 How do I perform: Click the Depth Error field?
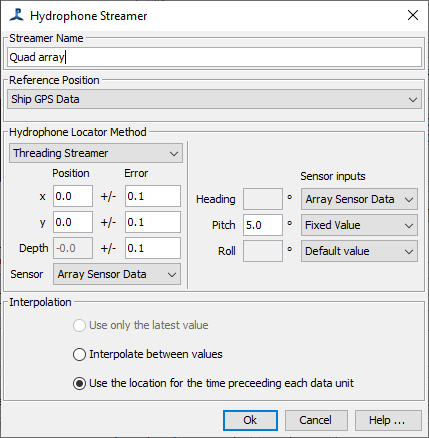click(153, 248)
